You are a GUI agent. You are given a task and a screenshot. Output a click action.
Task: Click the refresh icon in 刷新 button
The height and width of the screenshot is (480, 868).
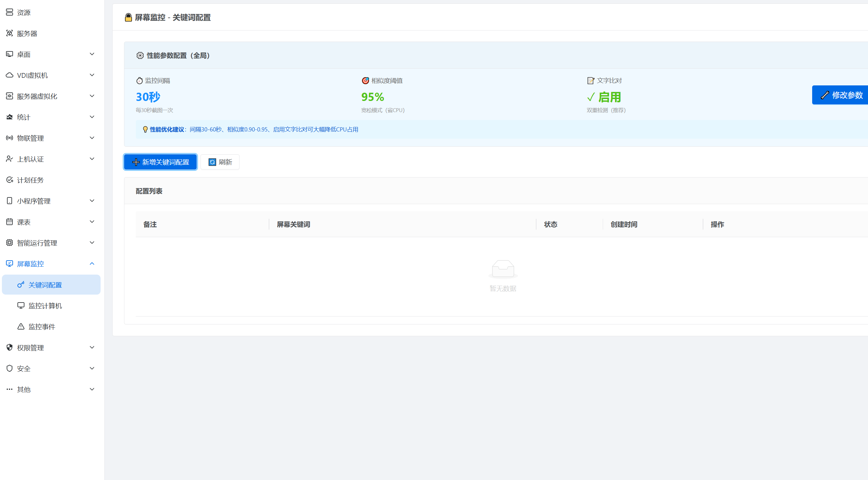point(212,162)
